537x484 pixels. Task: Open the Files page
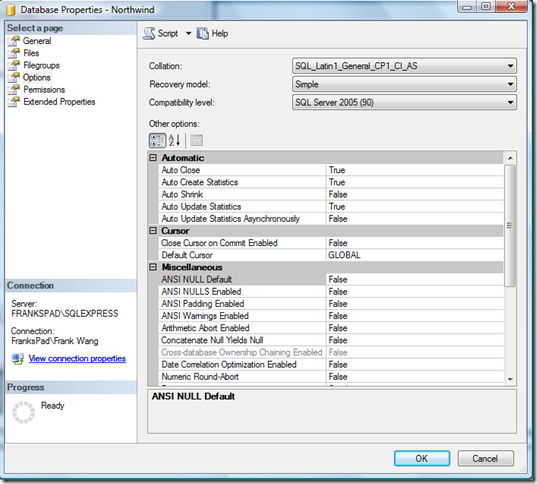tap(31, 53)
